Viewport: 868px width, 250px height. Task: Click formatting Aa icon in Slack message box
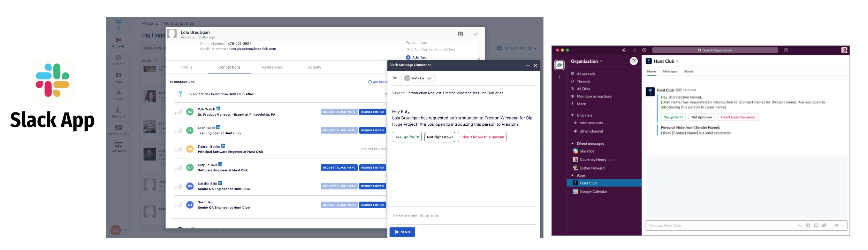(x=800, y=226)
